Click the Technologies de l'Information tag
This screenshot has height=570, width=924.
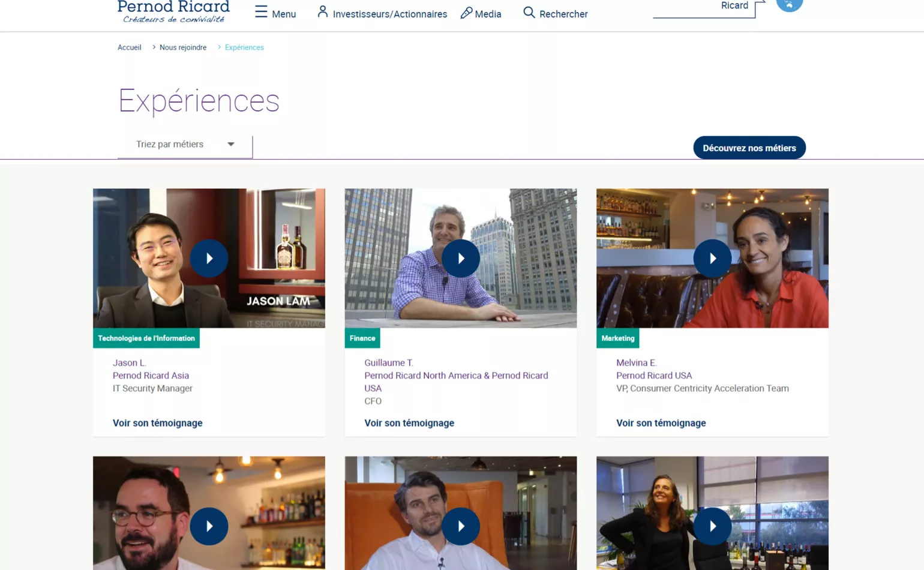(x=146, y=338)
